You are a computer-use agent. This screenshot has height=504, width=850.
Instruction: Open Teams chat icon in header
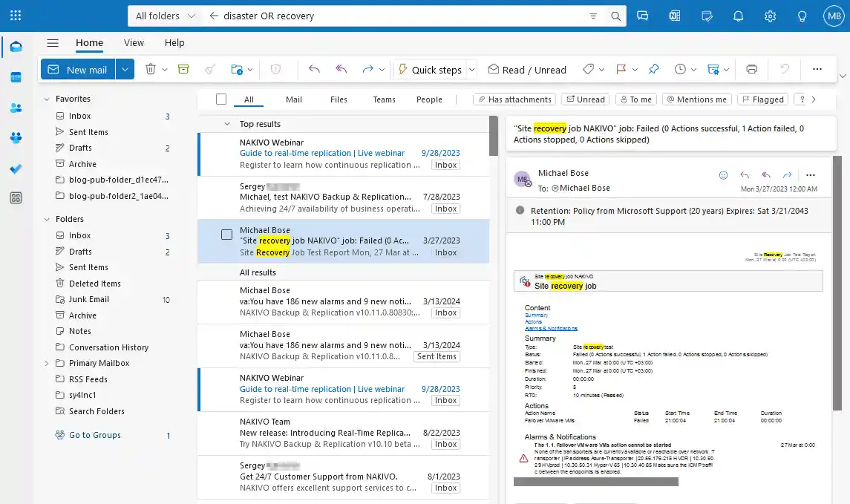643,16
